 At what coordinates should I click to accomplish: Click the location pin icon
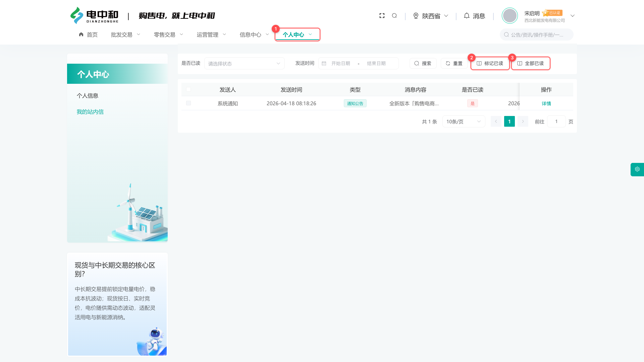pyautogui.click(x=416, y=16)
